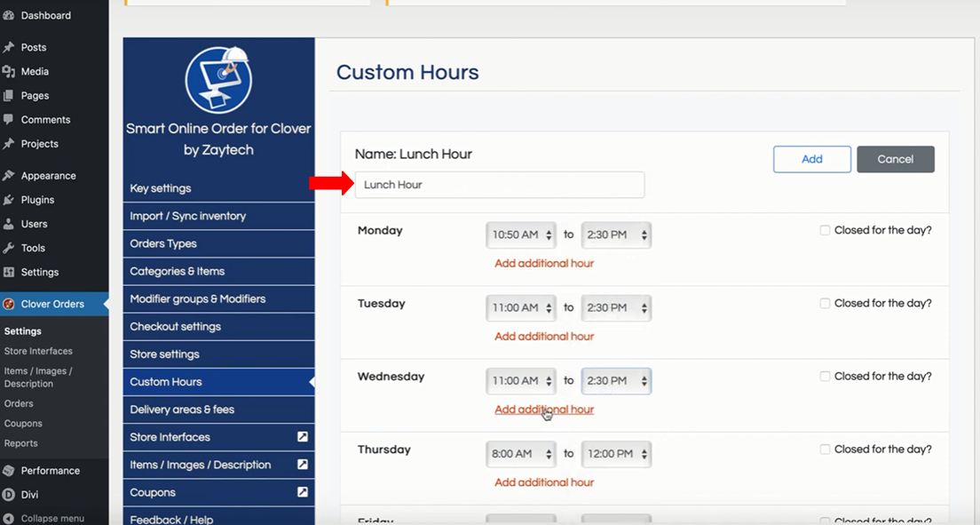Open Delivery areas & fees section
The image size is (980, 525).
click(218, 410)
